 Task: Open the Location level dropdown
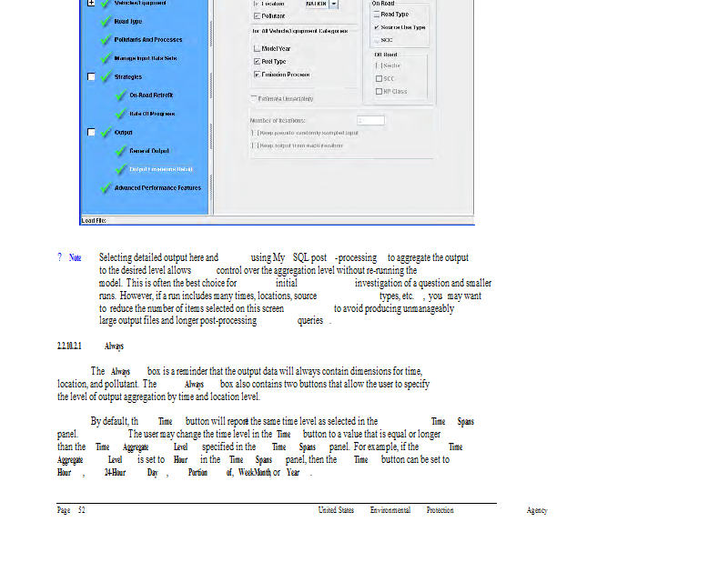[x=333, y=5]
